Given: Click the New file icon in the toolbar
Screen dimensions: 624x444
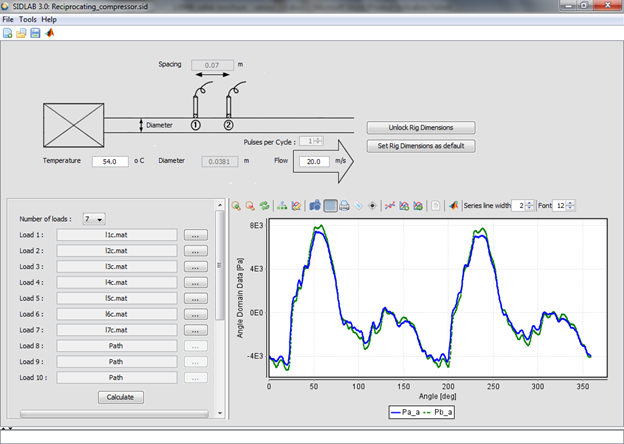Looking at the screenshot, I should pyautogui.click(x=8, y=33).
